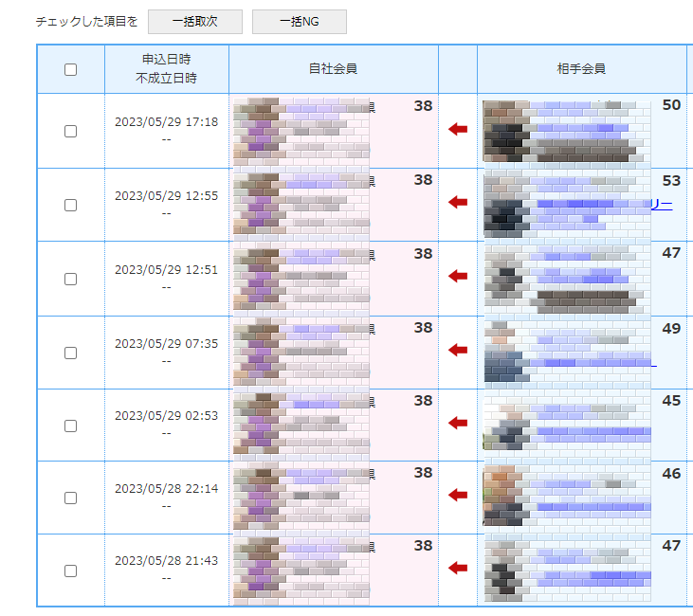Open own-member photo in the 2023/05/29 07:35 row

click(256, 351)
